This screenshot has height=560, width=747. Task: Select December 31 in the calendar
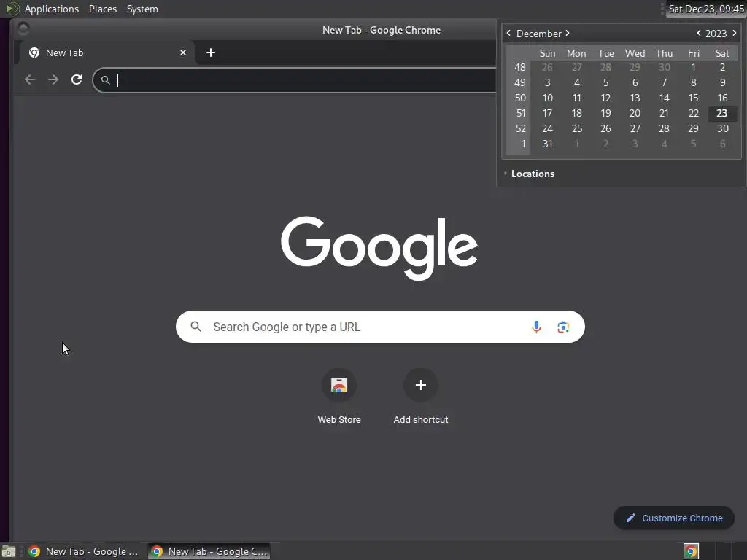click(x=547, y=144)
